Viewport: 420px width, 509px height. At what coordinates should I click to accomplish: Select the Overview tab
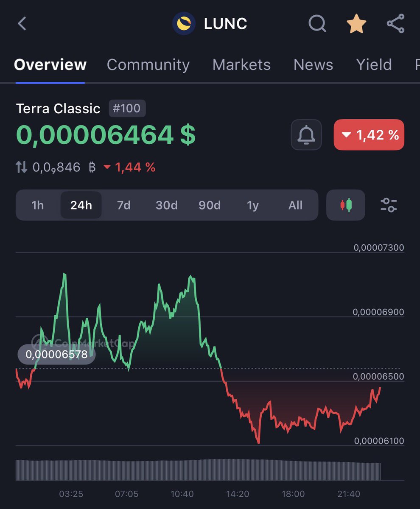coord(50,65)
